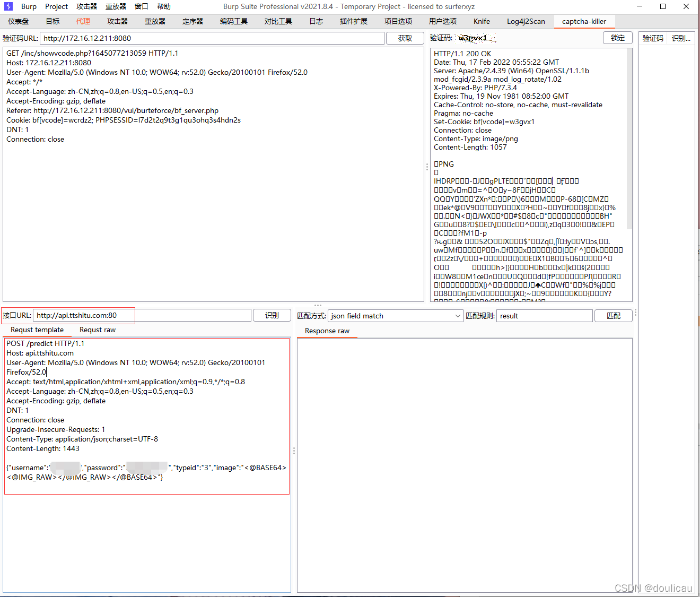This screenshot has width=700, height=597.
Task: Switch to the 用户选项 tab
Action: coord(443,21)
